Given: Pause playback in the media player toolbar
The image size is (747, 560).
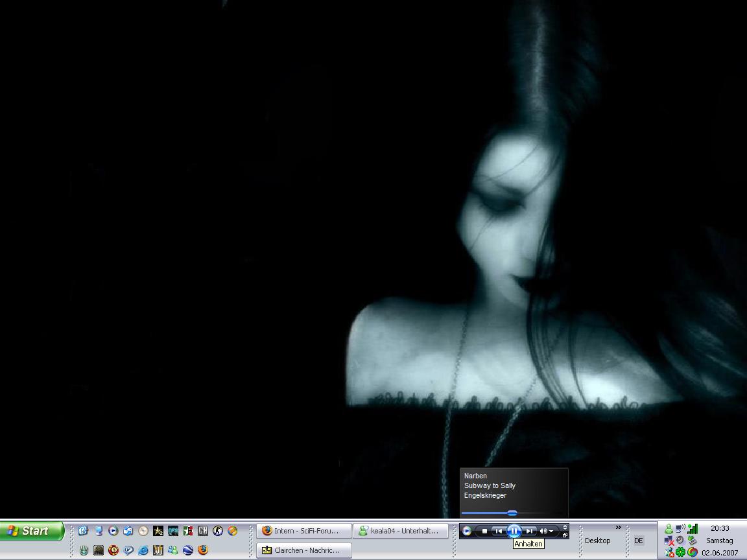Looking at the screenshot, I should [514, 531].
